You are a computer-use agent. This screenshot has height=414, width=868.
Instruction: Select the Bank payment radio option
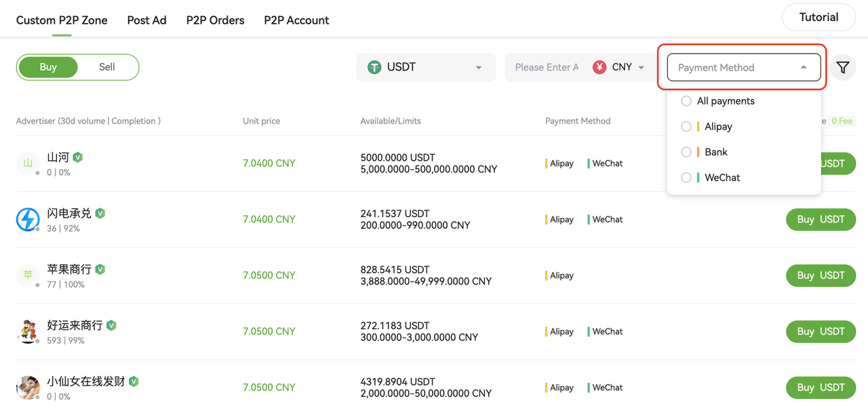point(686,152)
